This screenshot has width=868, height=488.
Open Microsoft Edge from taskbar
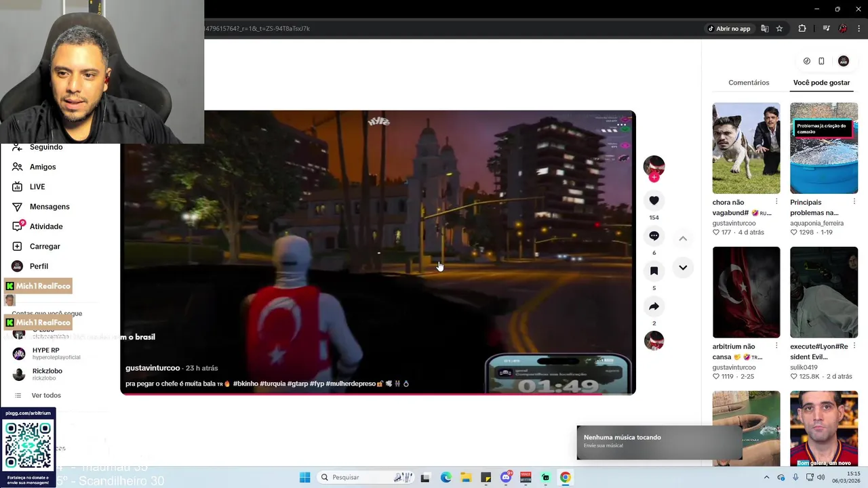446,477
